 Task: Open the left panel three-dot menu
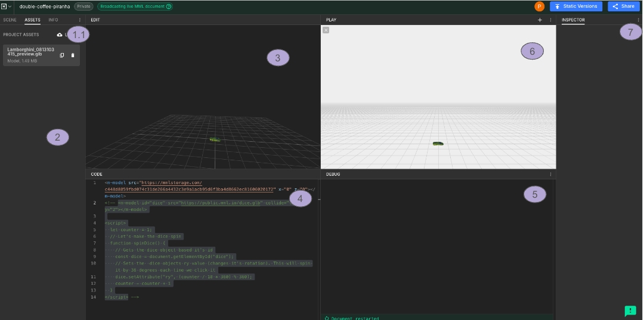coord(80,20)
